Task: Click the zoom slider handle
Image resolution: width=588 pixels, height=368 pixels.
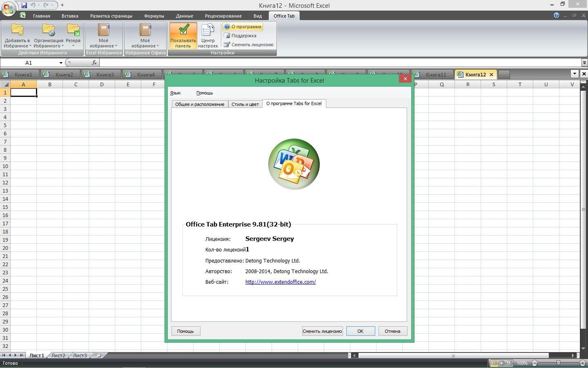Action: [558, 363]
